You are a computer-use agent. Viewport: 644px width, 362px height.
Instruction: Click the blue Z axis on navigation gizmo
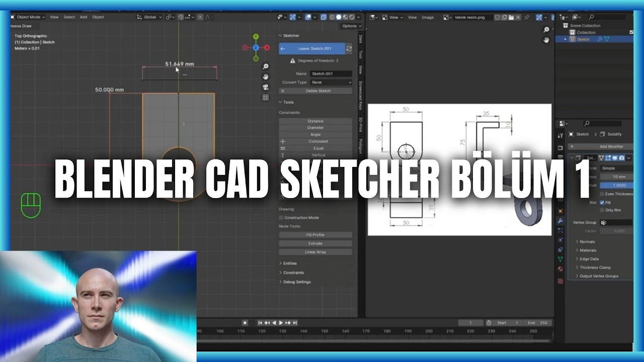(x=256, y=48)
